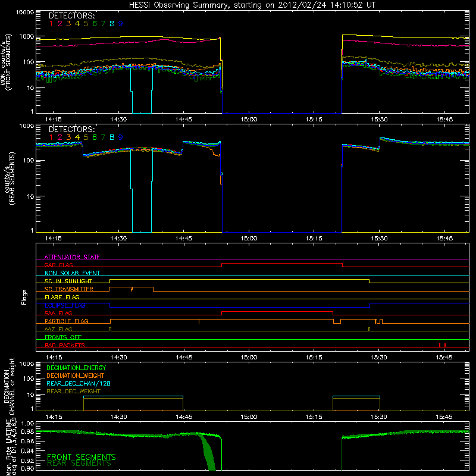Click the PARTICLE_FLAG label
Viewport: 476px width, 476px height.
(x=67, y=321)
